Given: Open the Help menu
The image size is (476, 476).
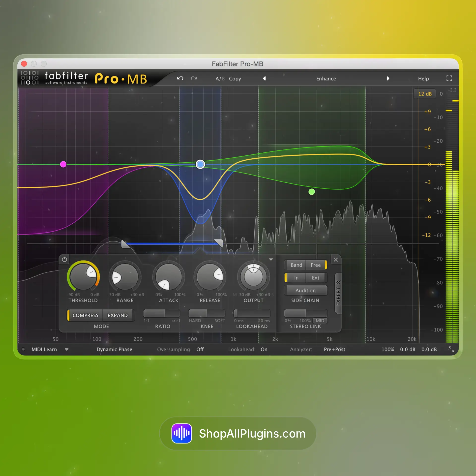Looking at the screenshot, I should [423, 79].
